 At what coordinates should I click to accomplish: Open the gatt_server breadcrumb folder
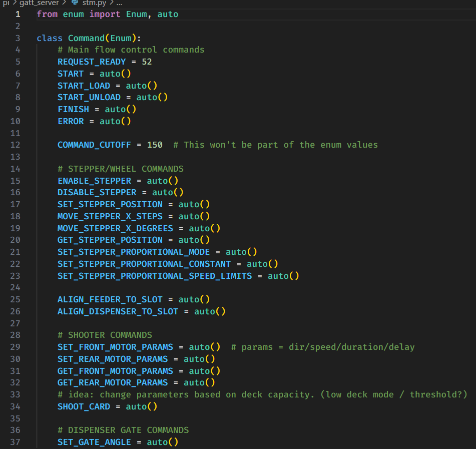(39, 3)
